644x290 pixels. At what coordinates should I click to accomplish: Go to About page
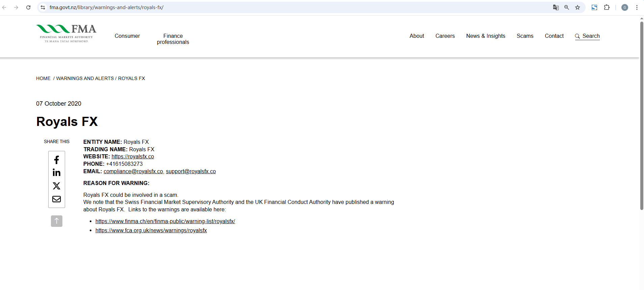coord(417,36)
